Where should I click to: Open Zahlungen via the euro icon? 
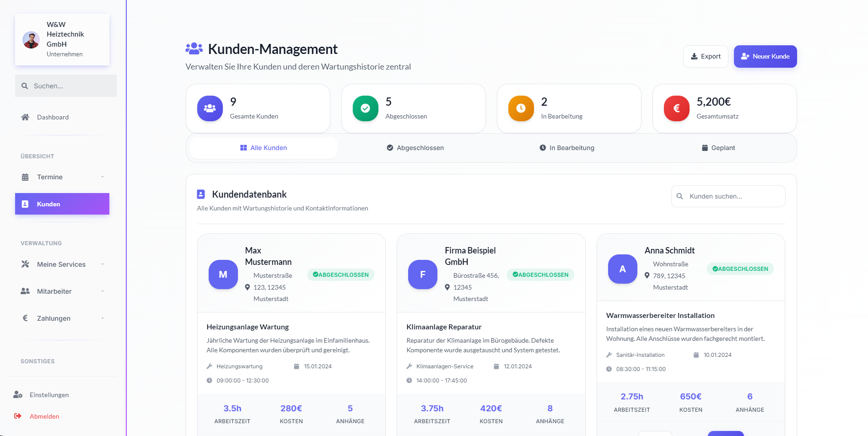pyautogui.click(x=25, y=318)
